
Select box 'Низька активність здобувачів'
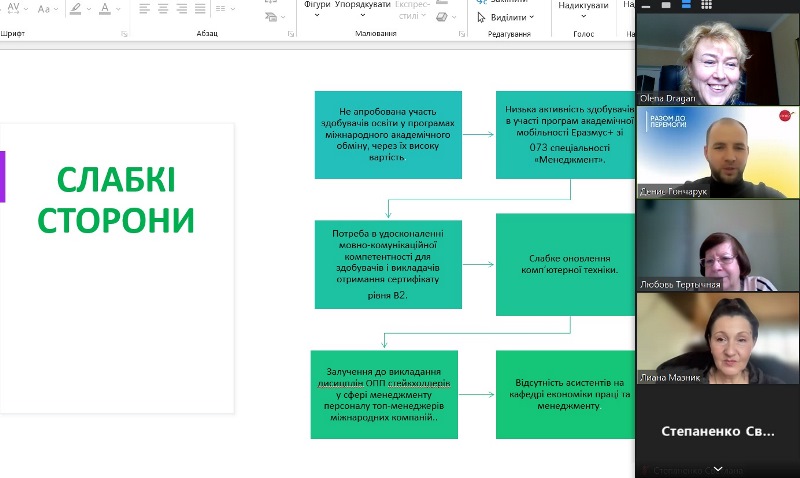pyautogui.click(x=566, y=135)
